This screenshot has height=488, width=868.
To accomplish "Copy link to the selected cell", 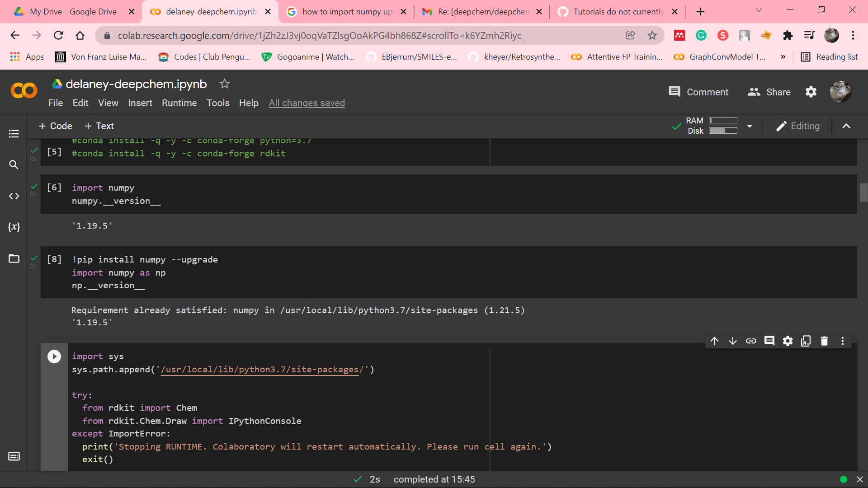I will point(751,341).
